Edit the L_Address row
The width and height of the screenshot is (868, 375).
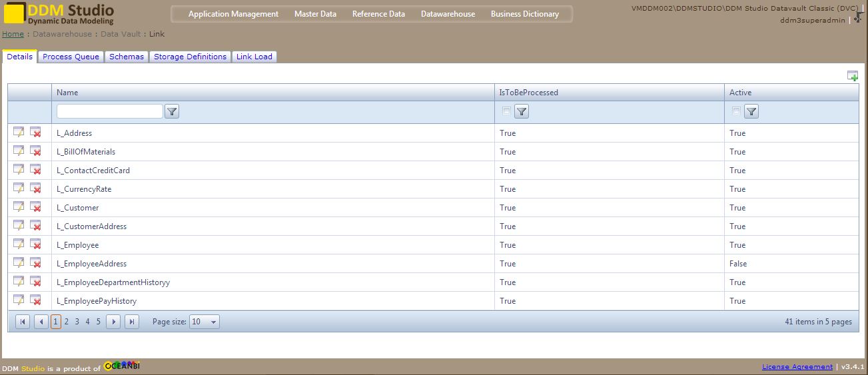[19, 133]
